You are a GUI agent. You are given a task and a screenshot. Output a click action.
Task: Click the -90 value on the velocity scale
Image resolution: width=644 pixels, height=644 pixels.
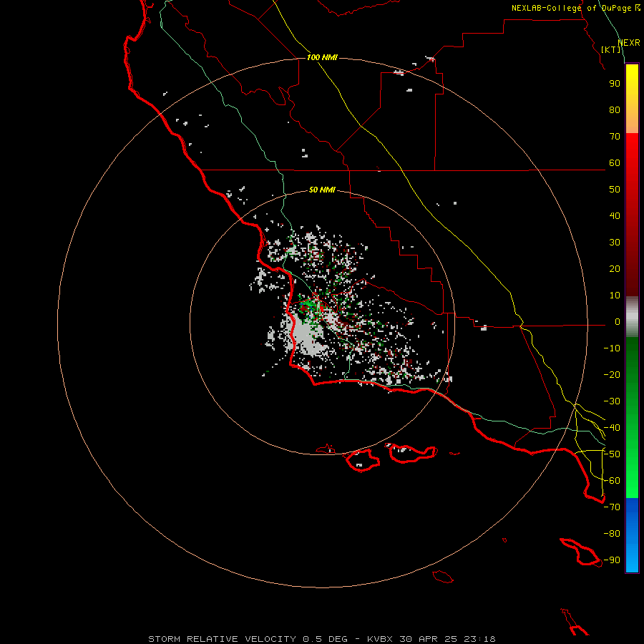click(612, 560)
